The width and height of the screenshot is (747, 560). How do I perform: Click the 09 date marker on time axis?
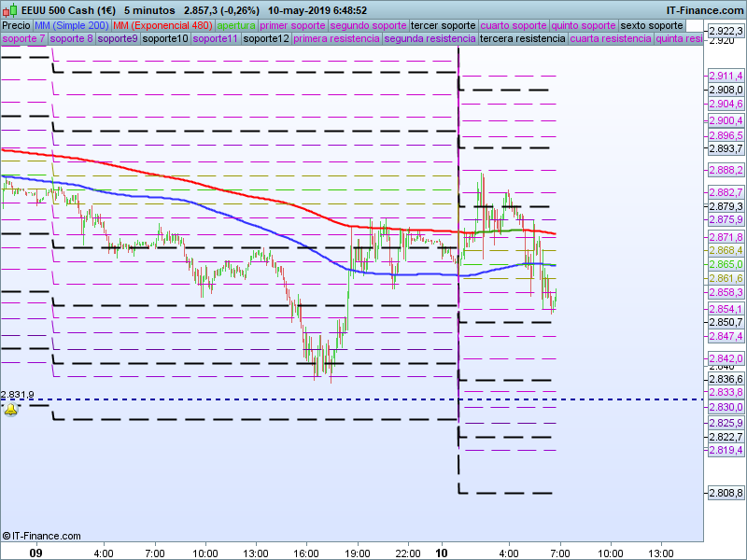point(35,553)
